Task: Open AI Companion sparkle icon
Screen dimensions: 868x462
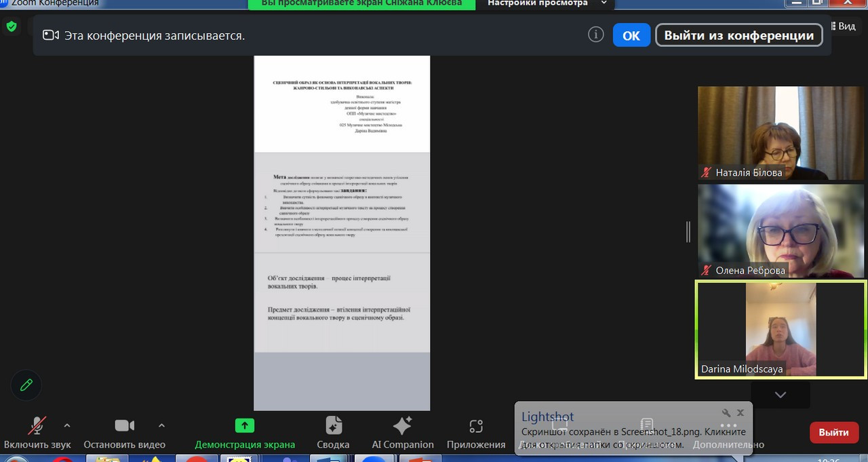Action: 402,425
